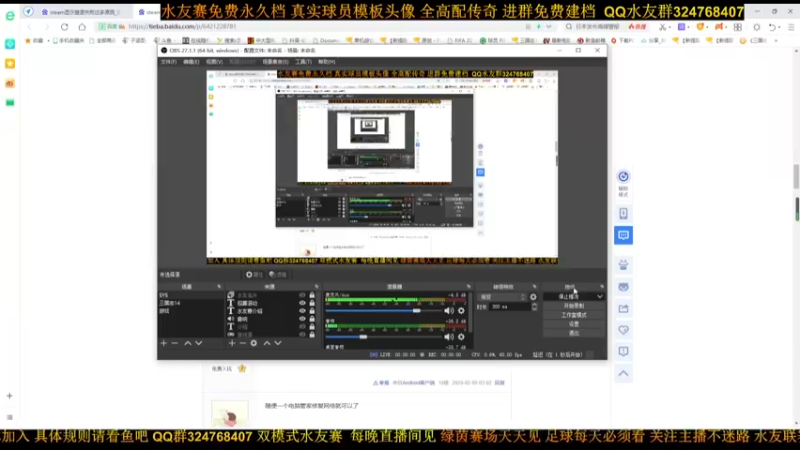Click the plus icon in browser left sidebar

[x=9, y=395]
